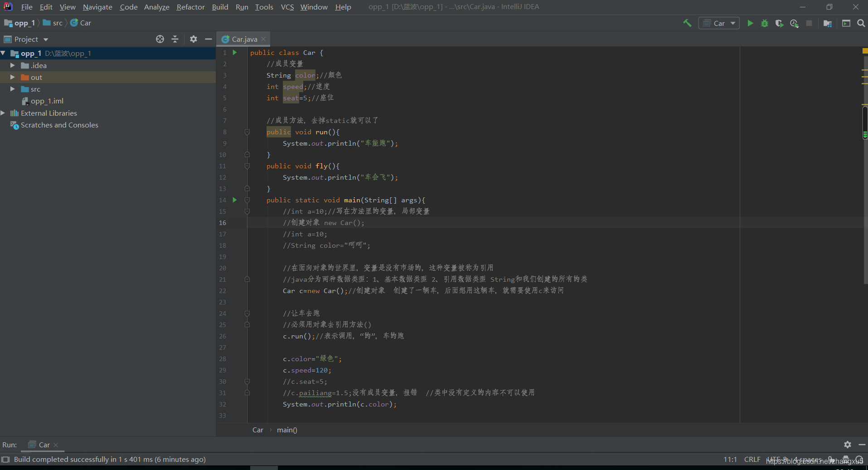Click the run gutter arrow beside class Car
The width and height of the screenshot is (868, 470).
coord(235,52)
